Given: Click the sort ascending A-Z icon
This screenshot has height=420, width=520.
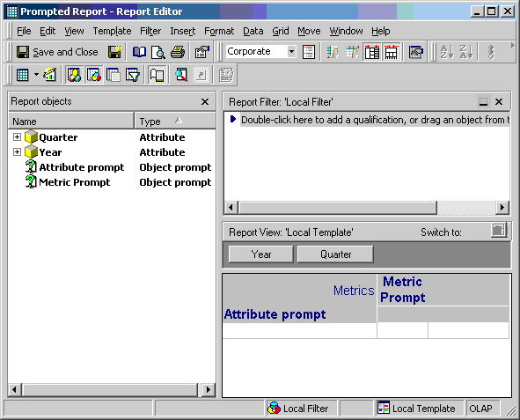Looking at the screenshot, I should 447,52.
